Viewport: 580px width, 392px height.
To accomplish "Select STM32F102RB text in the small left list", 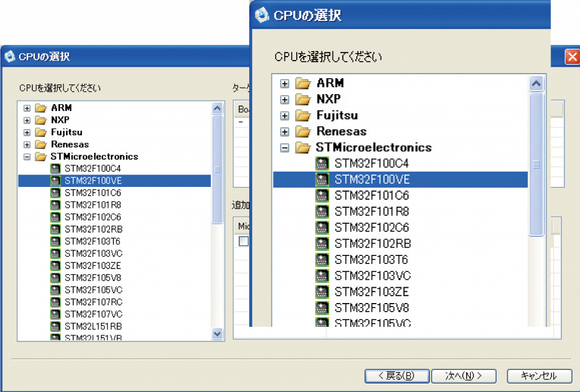I will (93, 229).
